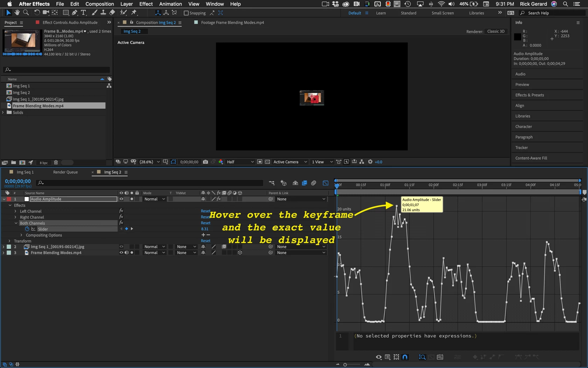Select the Selection (arrow) tool
The width and height of the screenshot is (588, 368).
coord(8,13)
